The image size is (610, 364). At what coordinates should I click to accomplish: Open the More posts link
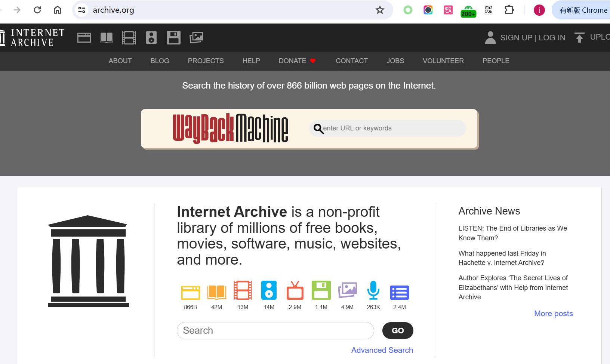tap(554, 314)
